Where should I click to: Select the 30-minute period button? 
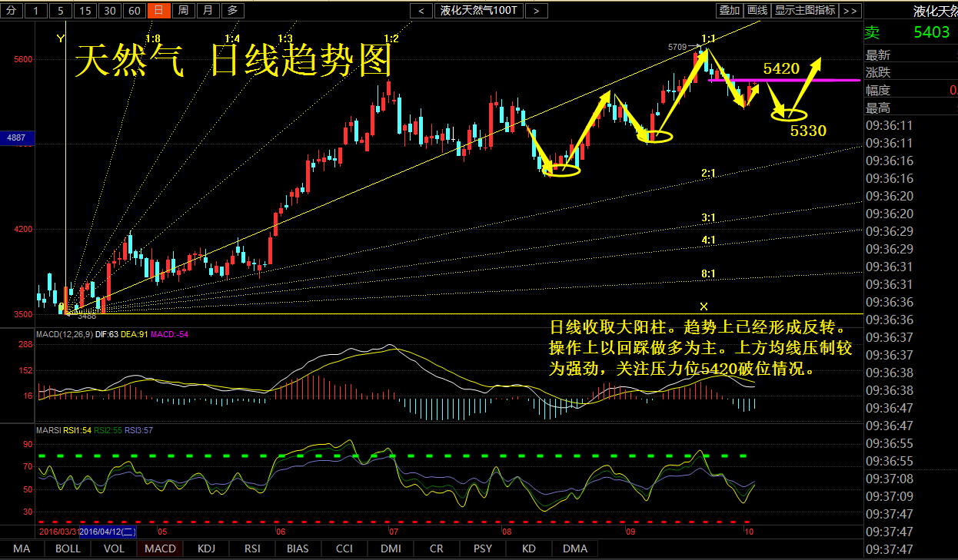coord(110,10)
